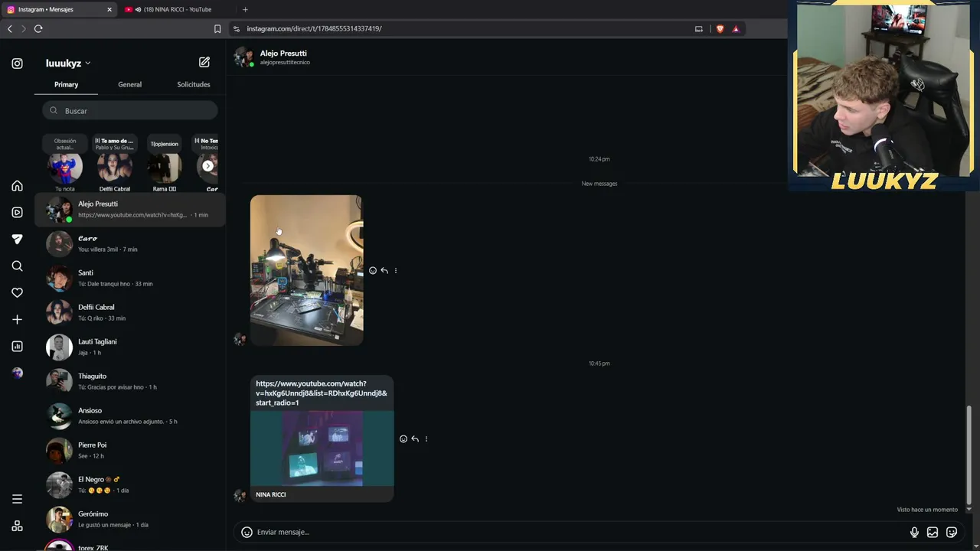Screen dimensions: 980x551
Task: Open Notifications heart icon
Action: point(17,293)
